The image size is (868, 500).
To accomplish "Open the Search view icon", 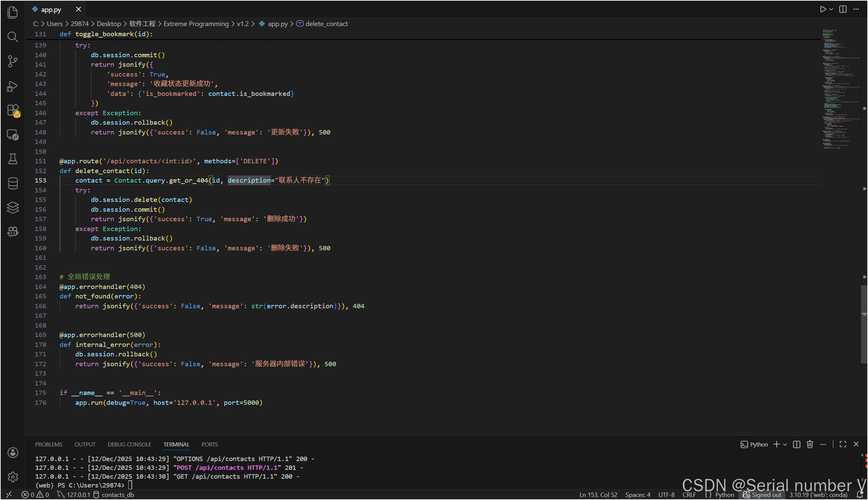I will click(13, 37).
